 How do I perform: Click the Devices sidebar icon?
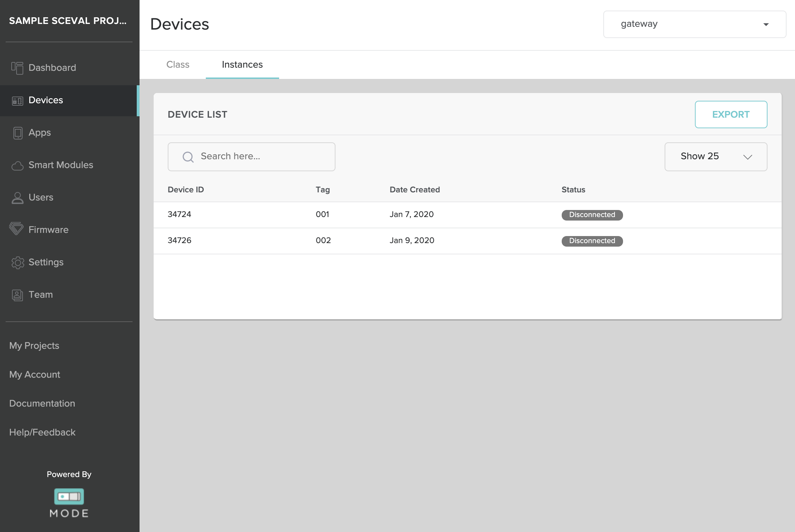[17, 101]
